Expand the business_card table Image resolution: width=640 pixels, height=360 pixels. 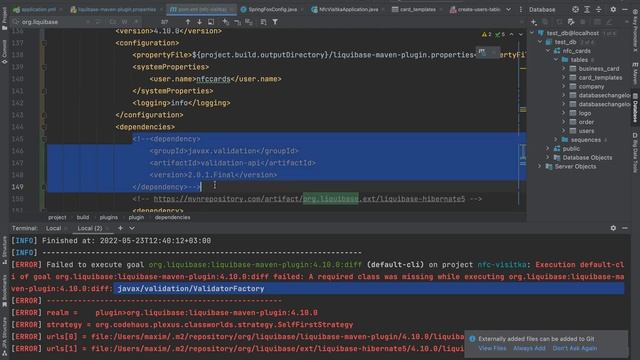[564, 69]
